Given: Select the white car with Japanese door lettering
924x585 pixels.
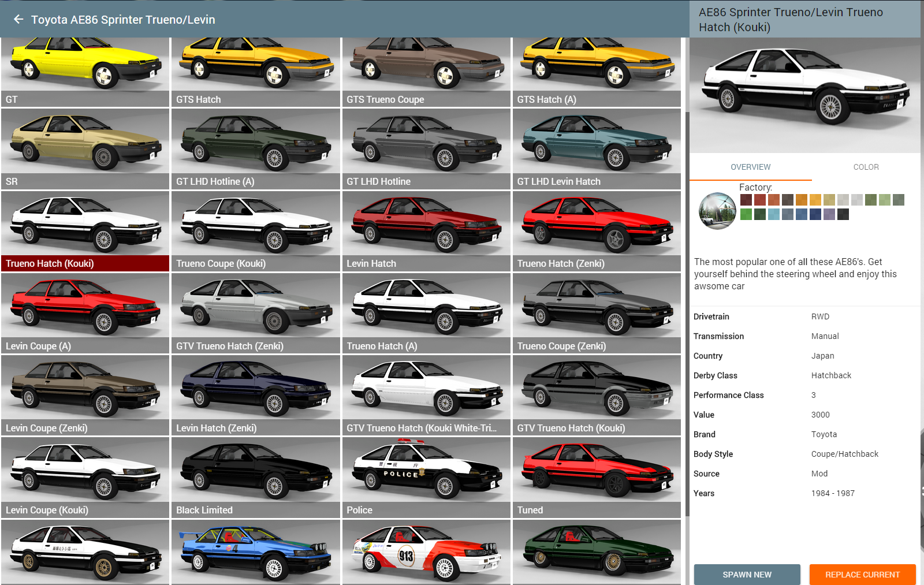Looking at the screenshot, I should 85,552.
